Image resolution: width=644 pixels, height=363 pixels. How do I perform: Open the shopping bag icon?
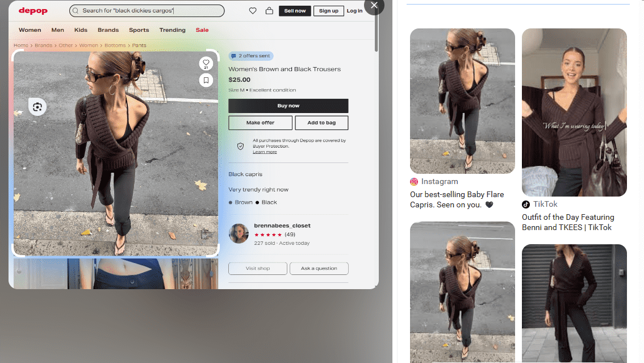click(x=270, y=10)
